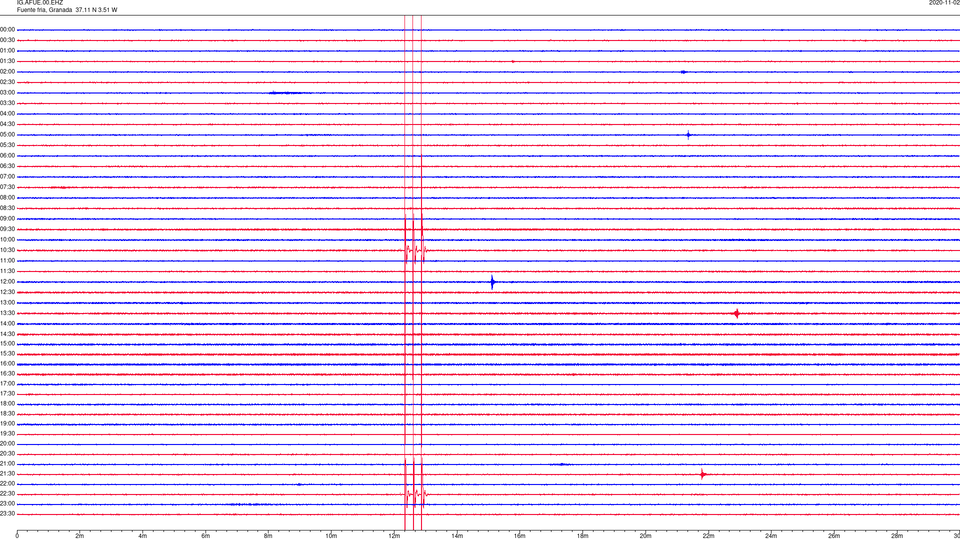Click the blue seismic spike on the 05:00 trace
Viewport: 960px width, 540px height.
(x=688, y=135)
